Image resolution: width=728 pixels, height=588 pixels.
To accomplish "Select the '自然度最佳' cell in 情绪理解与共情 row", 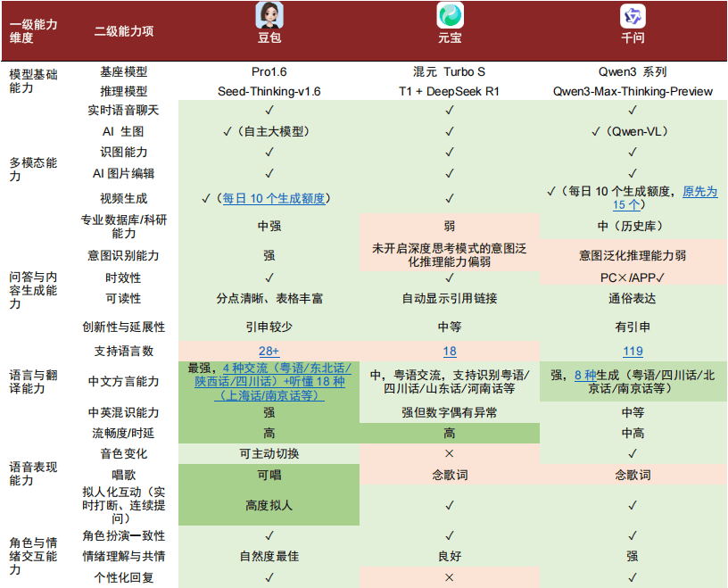I will [x=269, y=557].
